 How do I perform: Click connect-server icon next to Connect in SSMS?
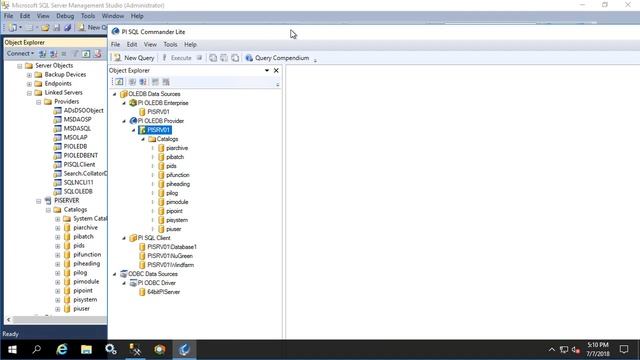coord(42,53)
